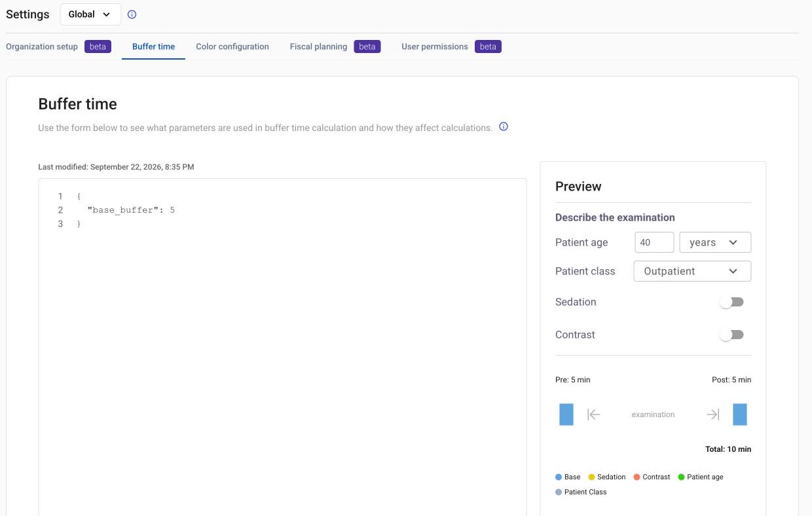
Task: Click the beta badge beside User permissions
Action: click(x=489, y=46)
